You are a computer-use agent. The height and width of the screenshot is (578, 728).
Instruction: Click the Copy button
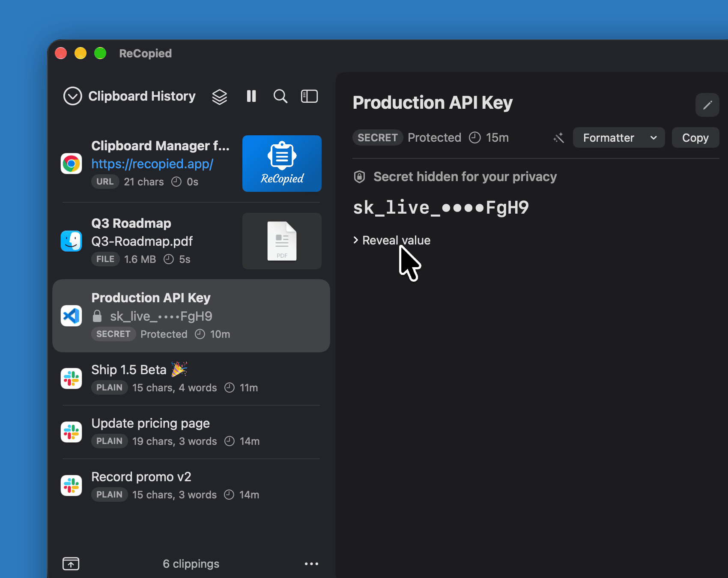(x=695, y=138)
